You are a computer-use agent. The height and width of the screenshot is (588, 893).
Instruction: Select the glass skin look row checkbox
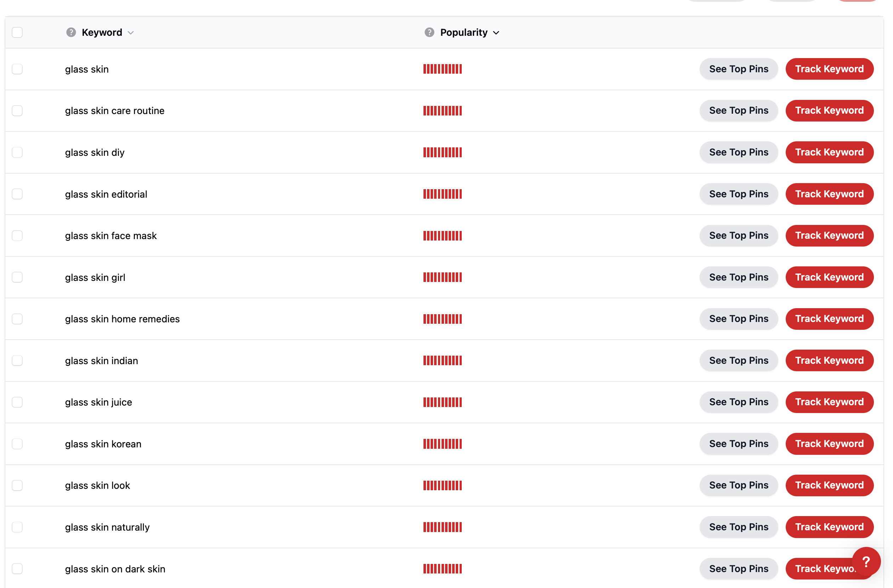(17, 486)
